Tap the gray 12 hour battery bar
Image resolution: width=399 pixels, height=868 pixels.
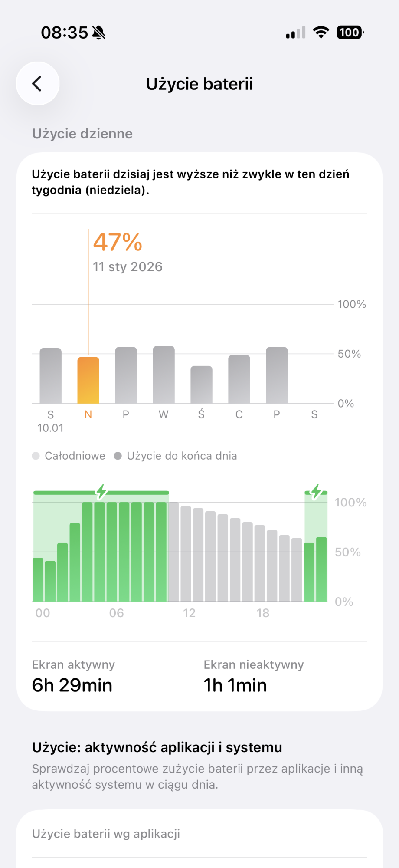(186, 554)
